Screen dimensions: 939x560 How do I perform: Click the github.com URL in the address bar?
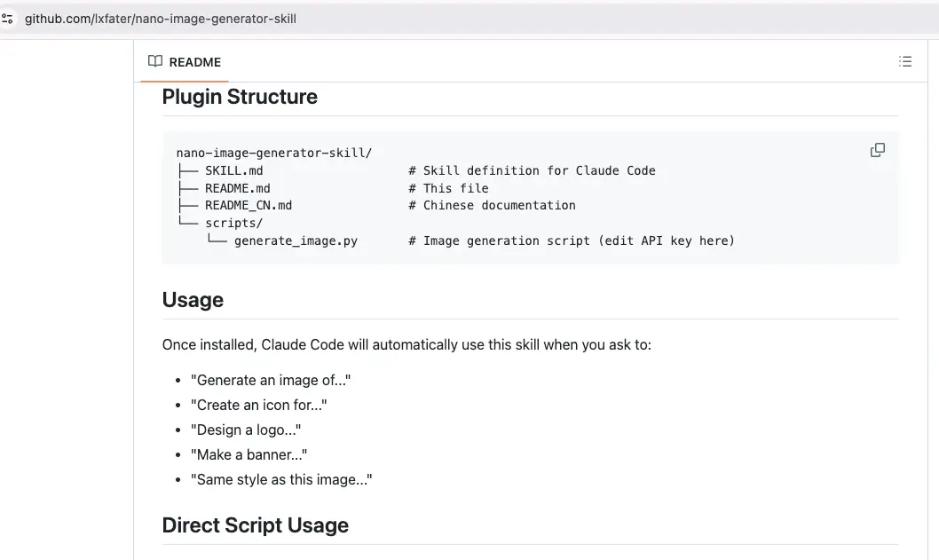click(160, 19)
